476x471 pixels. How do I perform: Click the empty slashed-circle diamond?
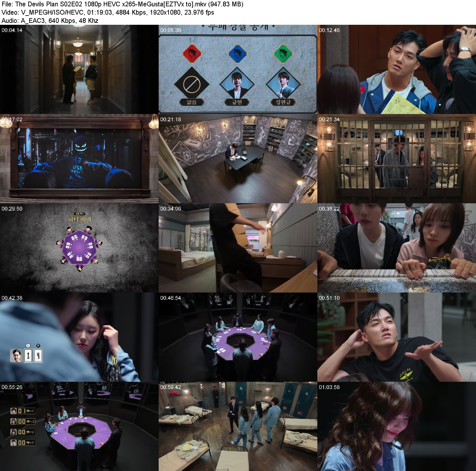point(192,84)
